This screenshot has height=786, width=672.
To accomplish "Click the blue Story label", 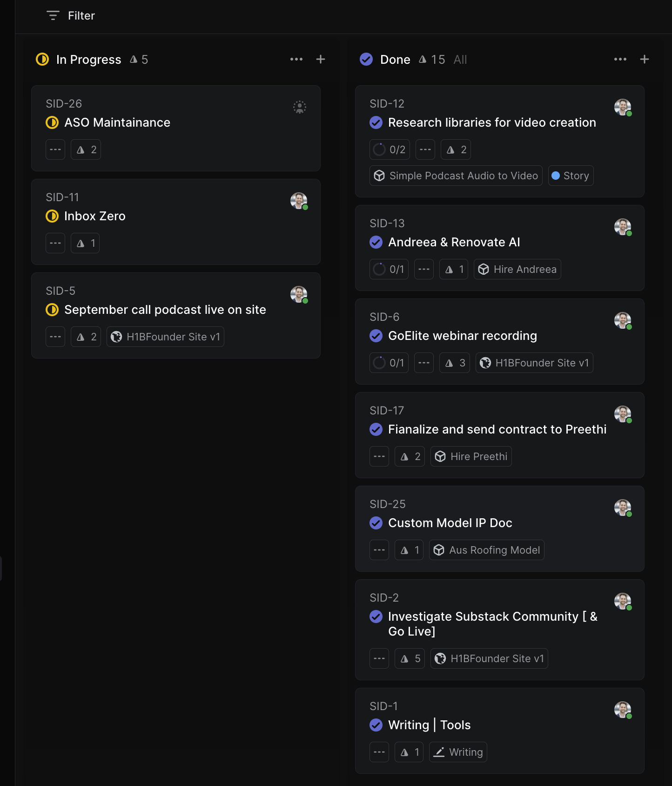I will click(x=571, y=176).
